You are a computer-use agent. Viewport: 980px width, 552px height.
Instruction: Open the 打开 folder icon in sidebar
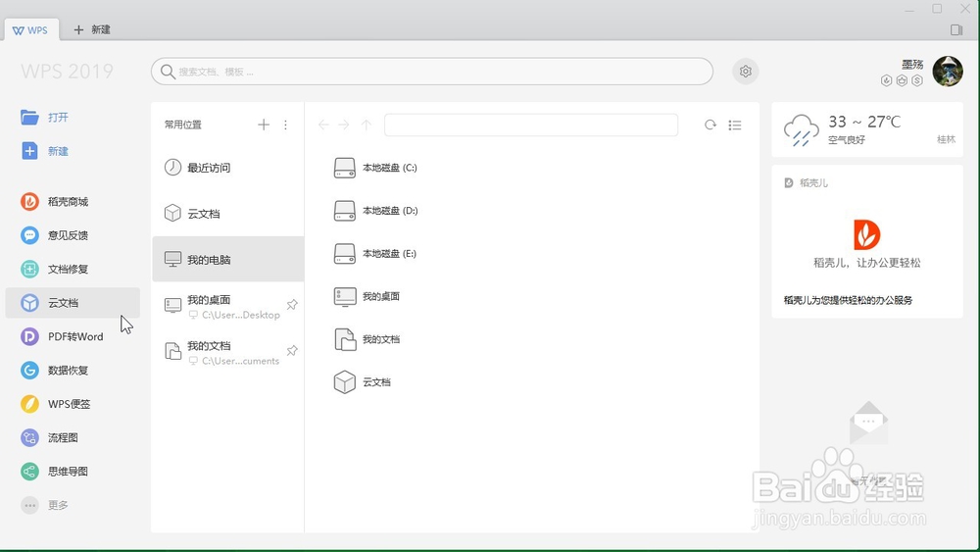click(29, 117)
